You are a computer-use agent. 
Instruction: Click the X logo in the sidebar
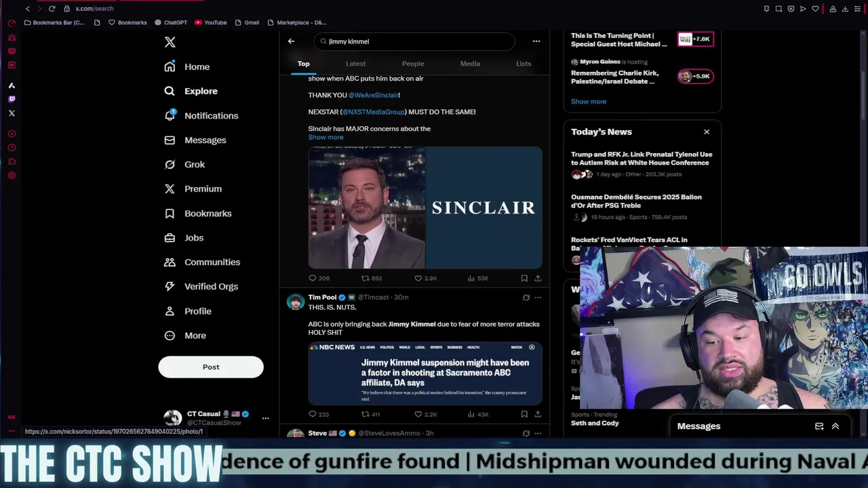coord(170,42)
